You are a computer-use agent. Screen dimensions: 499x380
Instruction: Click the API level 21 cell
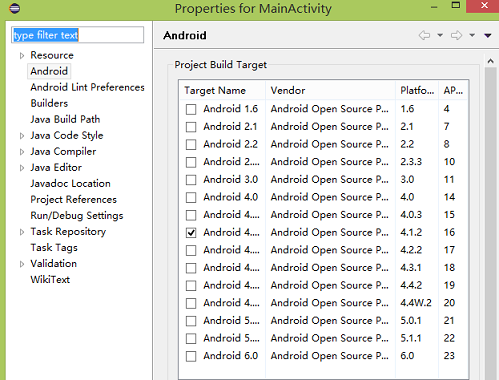(x=449, y=321)
